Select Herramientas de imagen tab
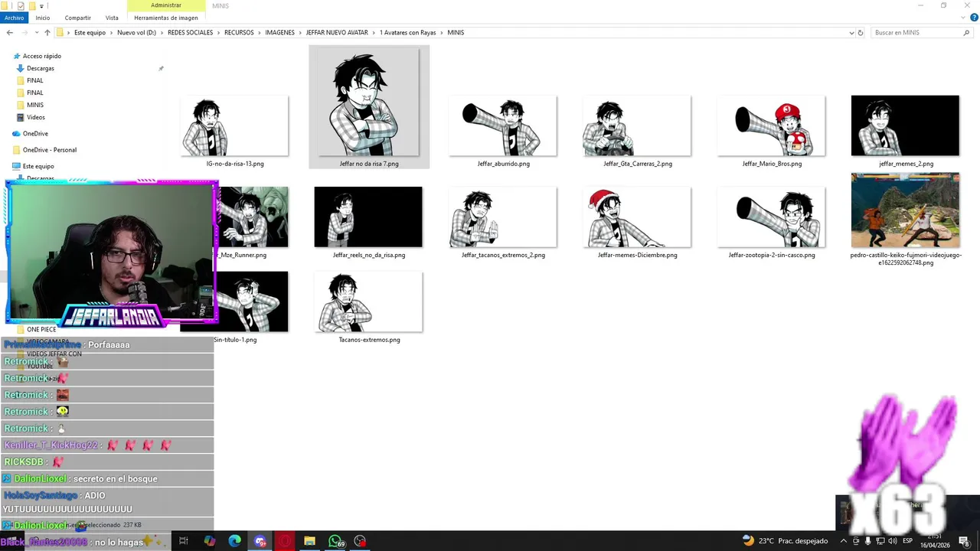 (x=166, y=18)
